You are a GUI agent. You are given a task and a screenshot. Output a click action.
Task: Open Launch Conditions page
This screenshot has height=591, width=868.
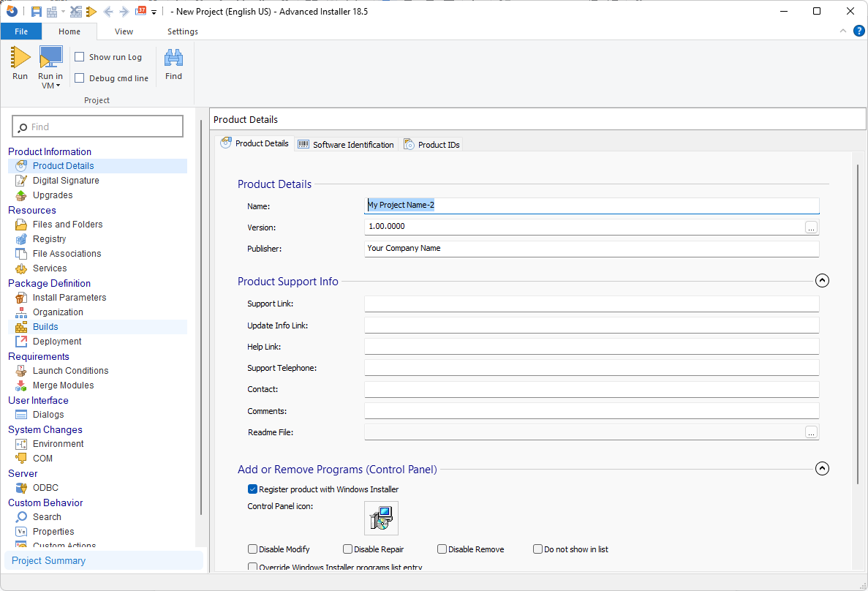(x=70, y=371)
